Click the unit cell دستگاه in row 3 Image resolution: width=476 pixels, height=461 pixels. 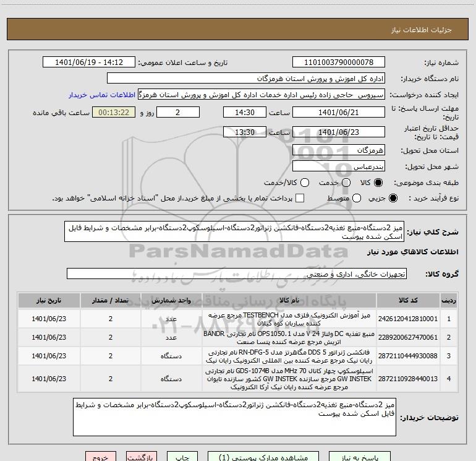tap(171, 356)
